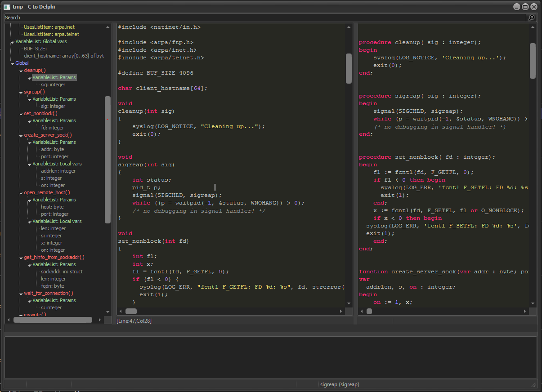Viewport: 542px width, 392px height.
Task: Click inside the bottom output message pane
Action: click(271, 357)
